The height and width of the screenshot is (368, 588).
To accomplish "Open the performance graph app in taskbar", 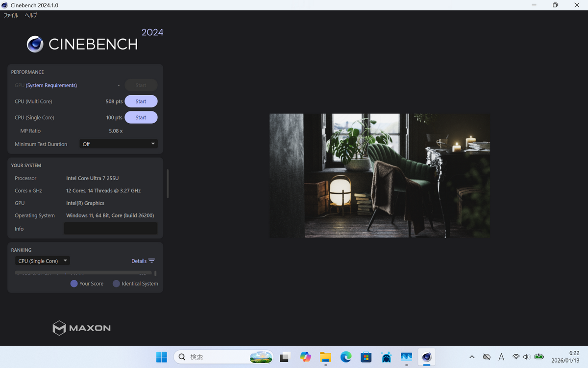I will (406, 357).
